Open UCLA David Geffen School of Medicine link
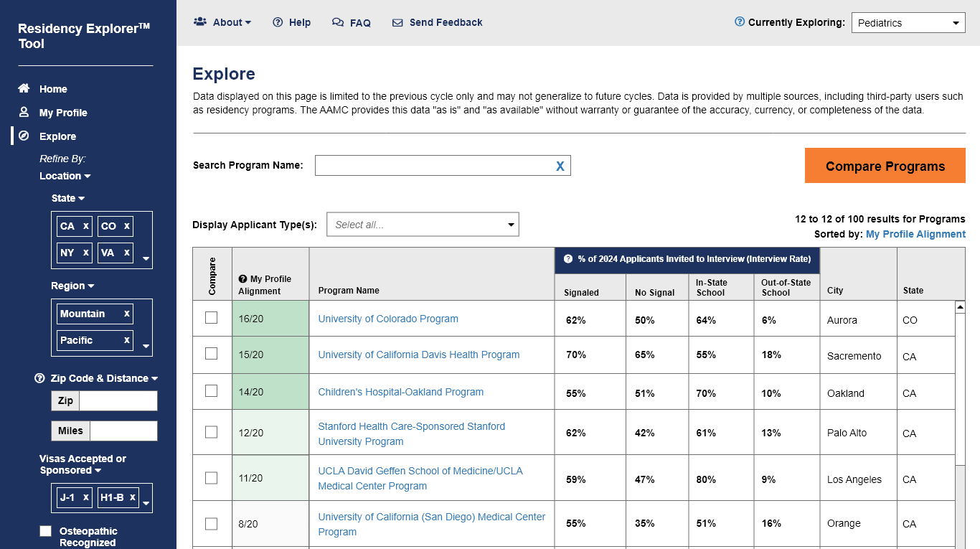The width and height of the screenshot is (980, 549). [420, 478]
